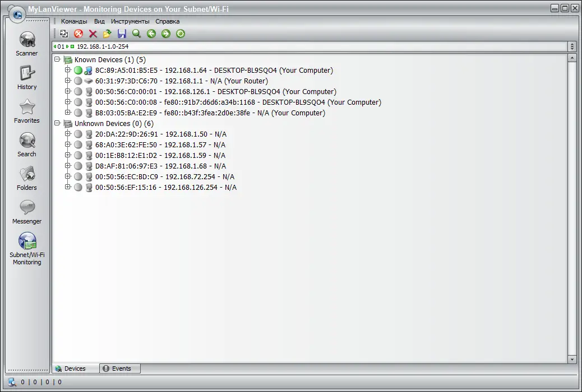This screenshot has height=392, width=582.
Task: Click the first toolbar icon with arrow squares
Action: tap(64, 34)
